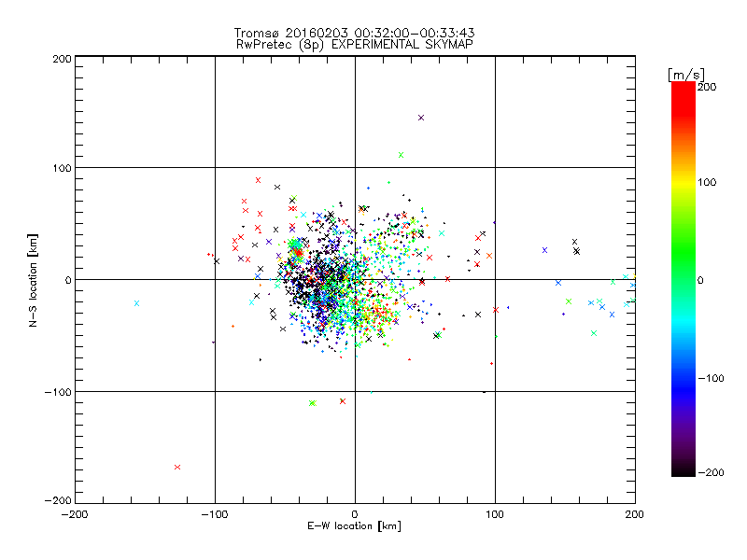Image resolution: width=747 pixels, height=560 pixels.
Task: Click the subtitle 'RwPretec (8p) EXPERIMENTAL SKYMAP'
Action: click(355, 45)
